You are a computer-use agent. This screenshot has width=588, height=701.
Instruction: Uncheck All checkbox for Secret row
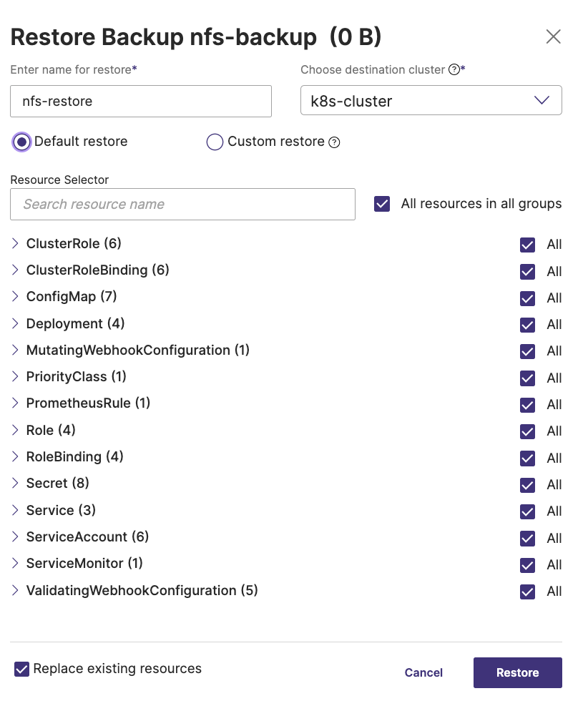[x=528, y=485]
